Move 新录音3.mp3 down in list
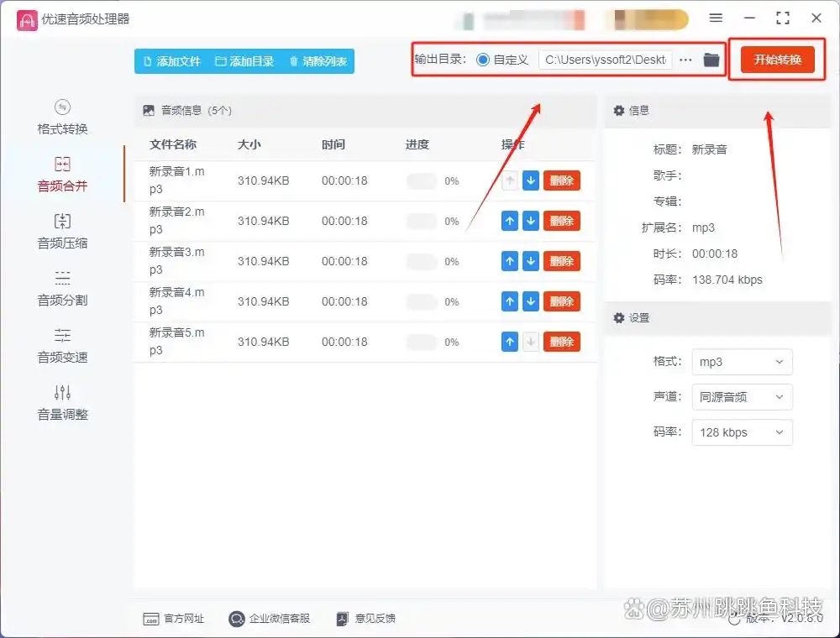This screenshot has height=638, width=840. (530, 261)
